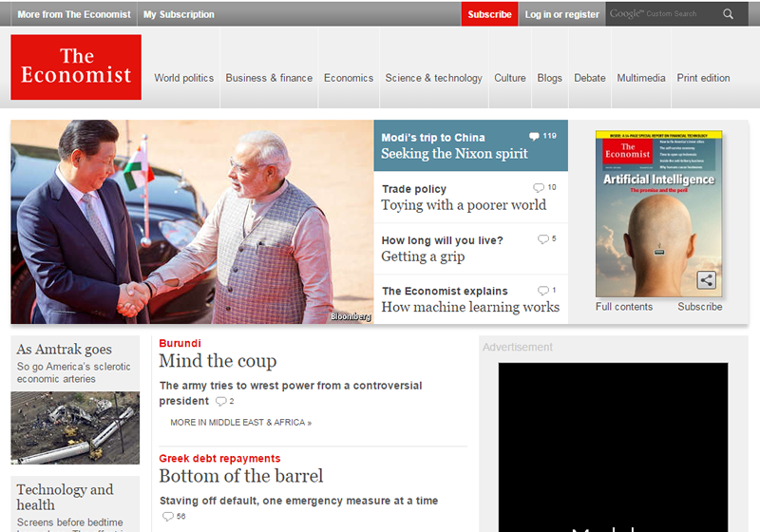Click Greek debt repayments label

(219, 458)
